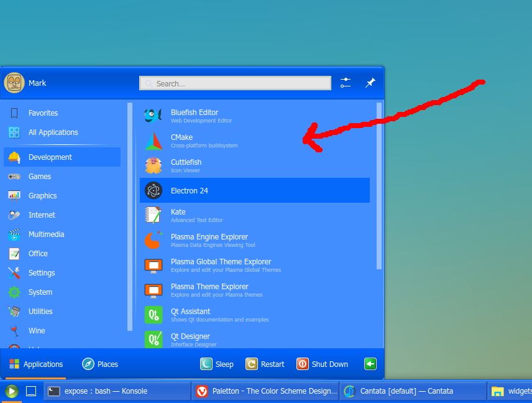Viewport: 532px width, 403px height.
Task: Click the Plasma Theme Explorer monitor icon
Action: 154,290
